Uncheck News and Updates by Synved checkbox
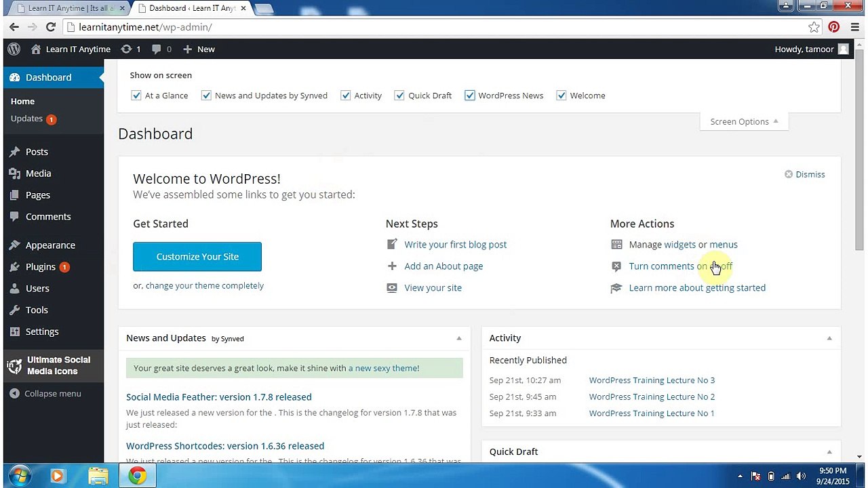Screen dimensions: 868x488 pyautogui.click(x=206, y=96)
